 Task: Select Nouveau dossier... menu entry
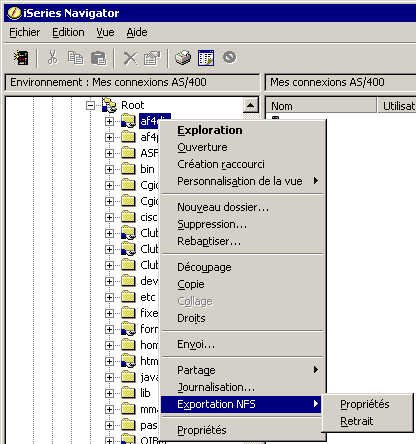coord(242,207)
